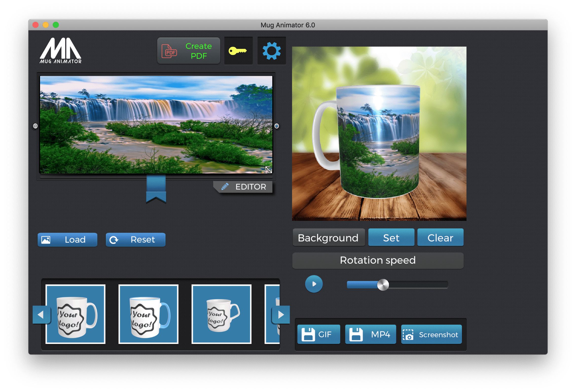Viewport: 576px width, 392px height.
Task: Capture the mug with the Screenshot icon
Action: [408, 334]
